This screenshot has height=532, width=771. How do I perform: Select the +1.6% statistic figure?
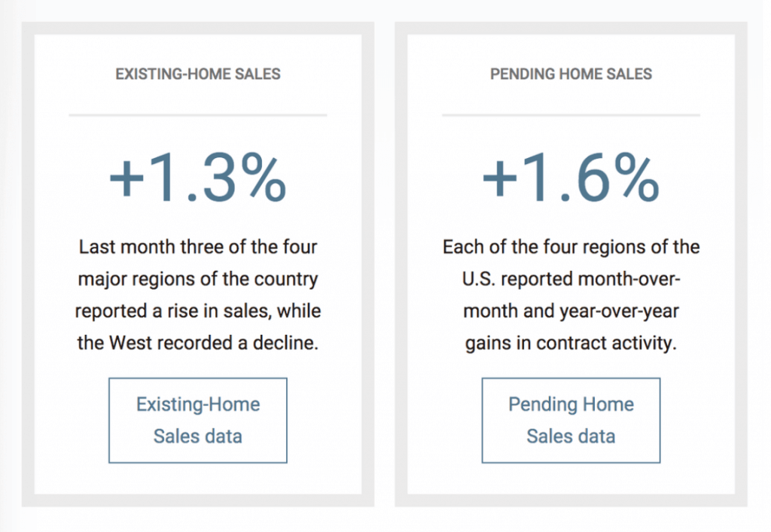point(571,178)
